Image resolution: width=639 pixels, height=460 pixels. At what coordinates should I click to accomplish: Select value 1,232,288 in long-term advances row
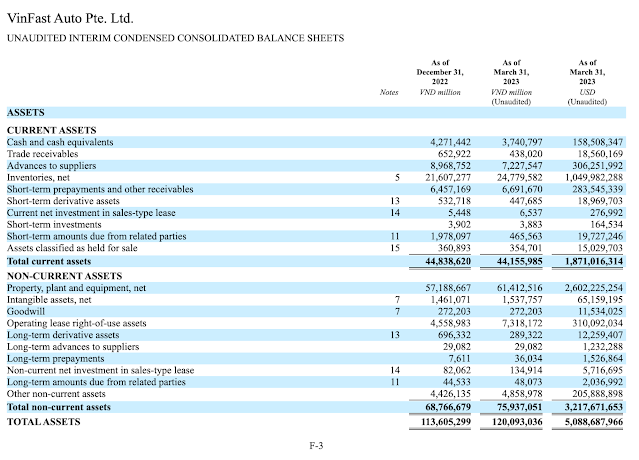(x=603, y=347)
